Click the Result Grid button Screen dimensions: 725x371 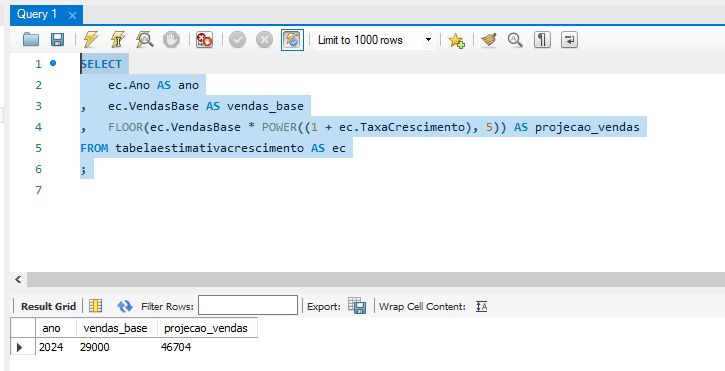(x=48, y=306)
